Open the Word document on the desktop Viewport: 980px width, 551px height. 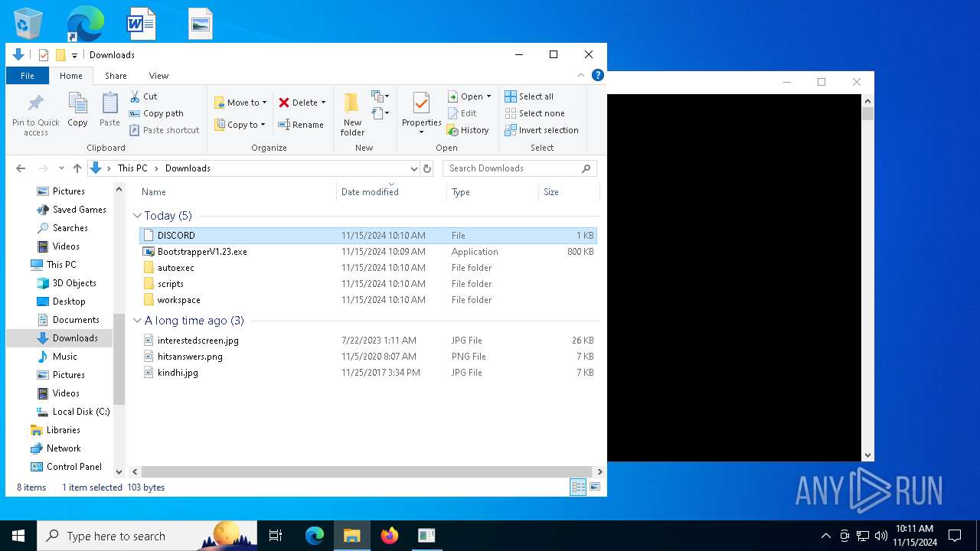pyautogui.click(x=141, y=23)
